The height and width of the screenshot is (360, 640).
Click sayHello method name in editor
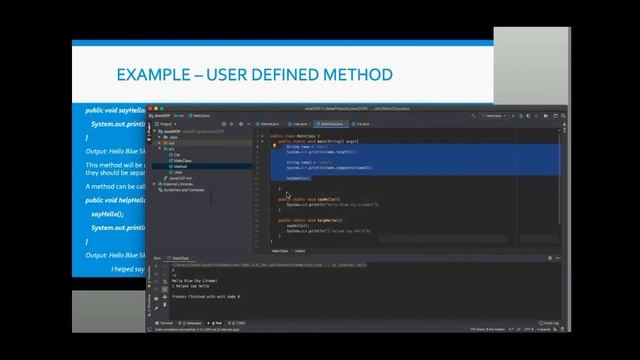(327, 199)
